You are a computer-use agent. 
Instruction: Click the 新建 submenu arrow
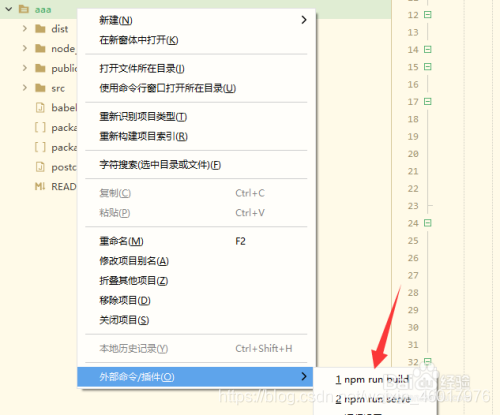click(x=304, y=20)
